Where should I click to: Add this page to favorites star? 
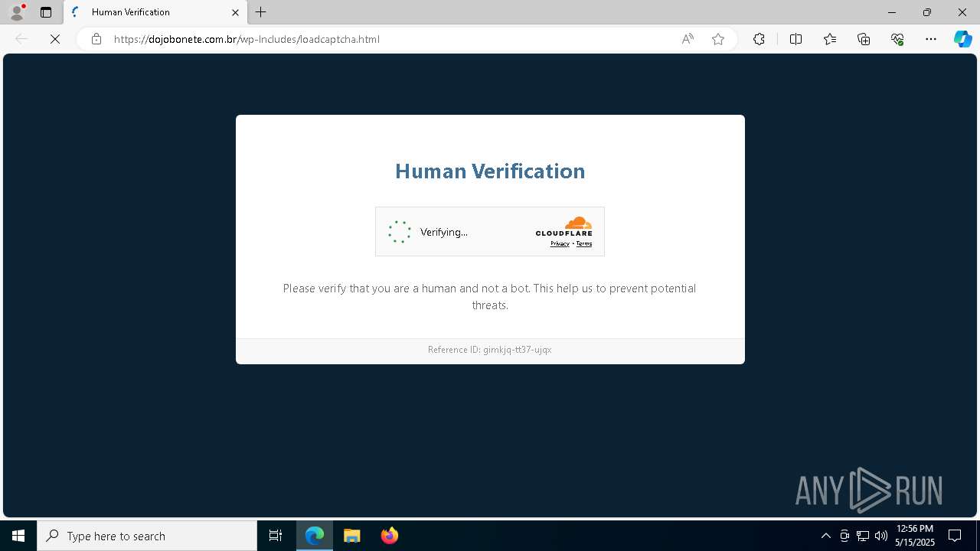point(718,39)
